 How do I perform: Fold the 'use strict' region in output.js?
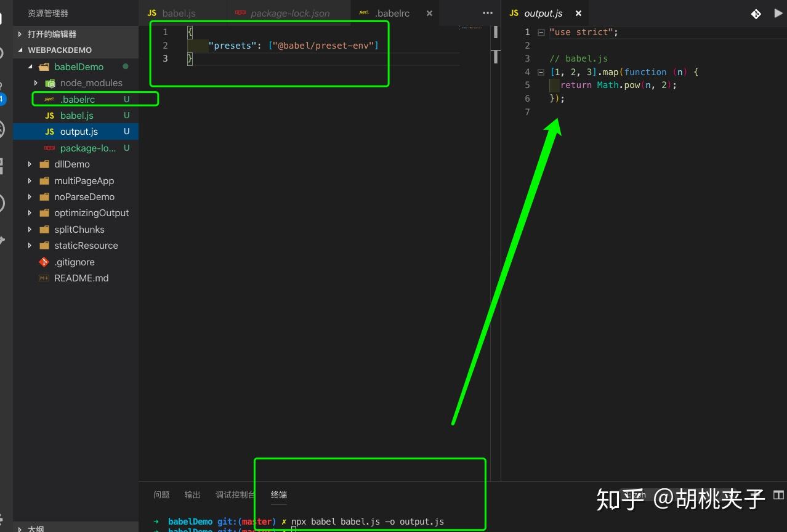click(x=540, y=31)
